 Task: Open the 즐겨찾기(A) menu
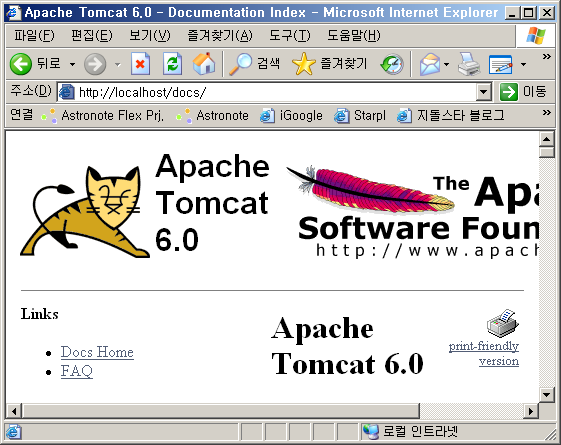(x=220, y=35)
